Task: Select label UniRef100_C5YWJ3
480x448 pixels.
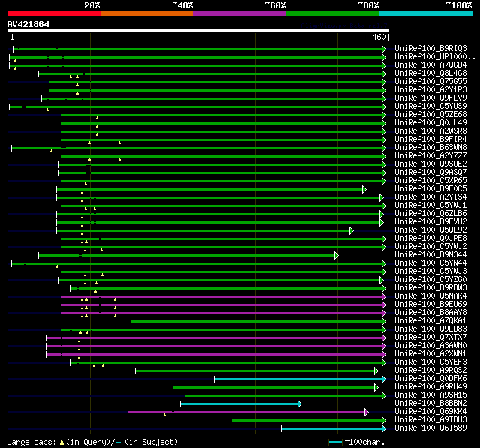Action: pos(430,272)
